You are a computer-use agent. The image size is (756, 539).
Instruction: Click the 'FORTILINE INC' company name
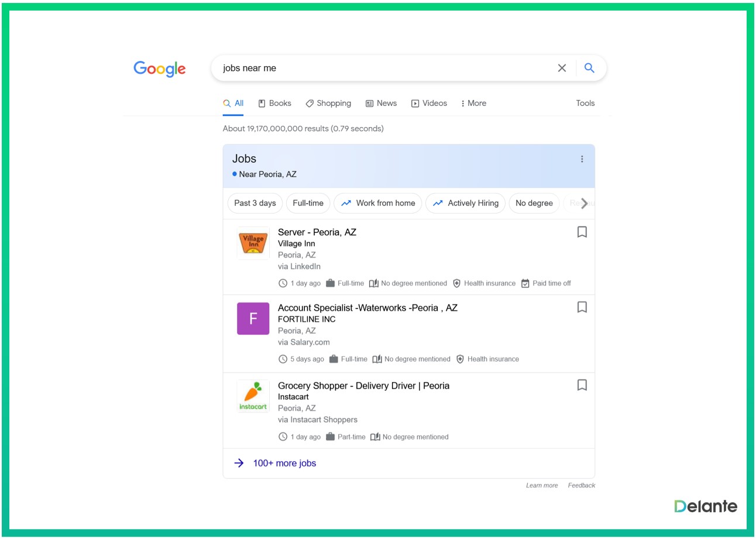(x=307, y=320)
